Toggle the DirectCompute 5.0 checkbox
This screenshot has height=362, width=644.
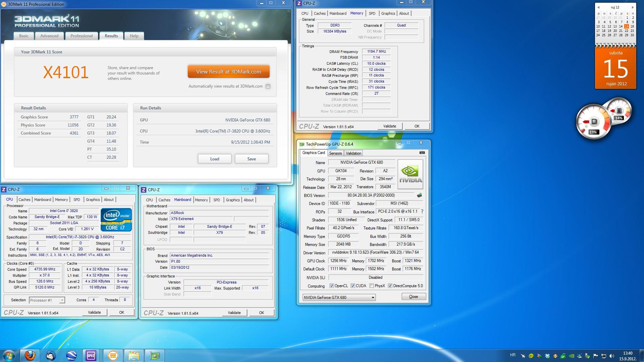pyautogui.click(x=390, y=286)
